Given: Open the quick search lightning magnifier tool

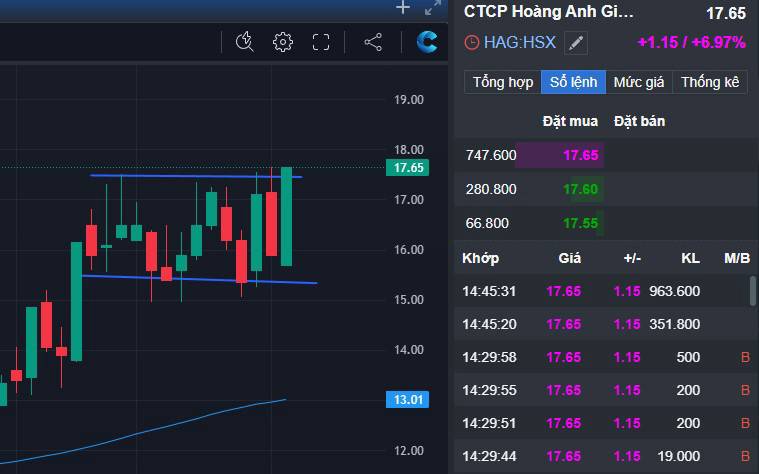Looking at the screenshot, I should 245,42.
